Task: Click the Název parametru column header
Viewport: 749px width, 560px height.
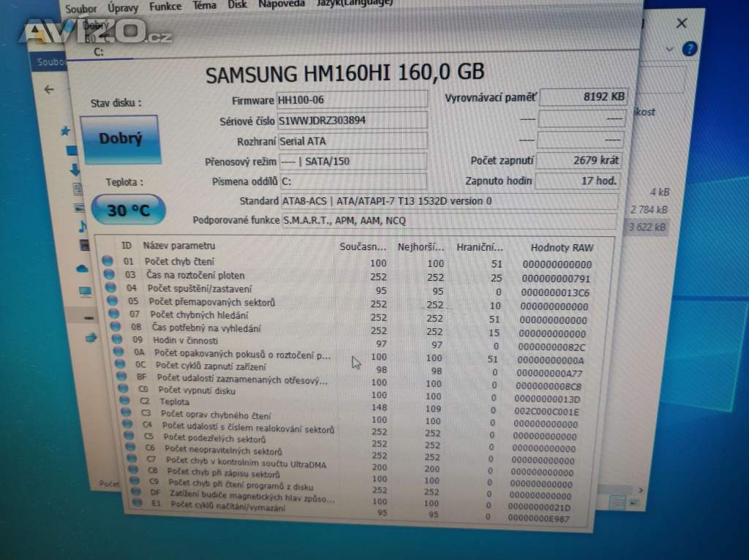Action: tap(178, 246)
